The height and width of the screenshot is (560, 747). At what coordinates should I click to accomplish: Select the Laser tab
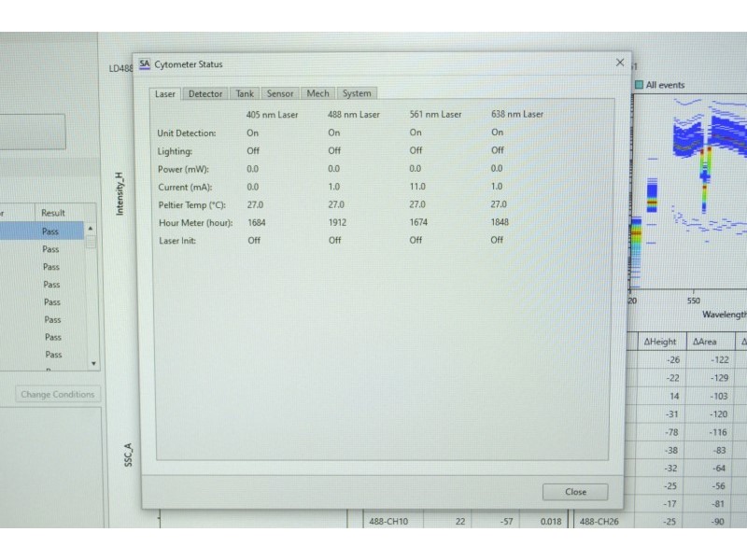point(164,93)
